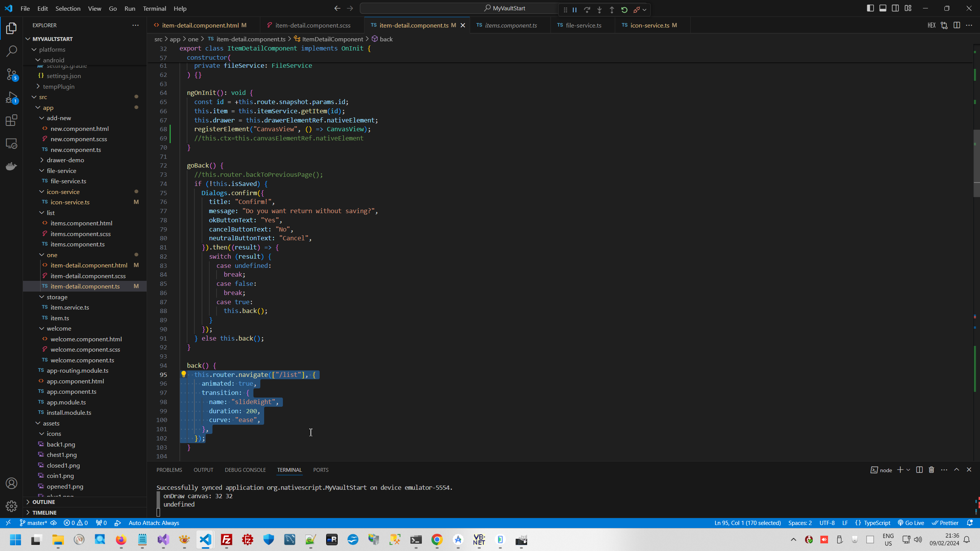Image resolution: width=980 pixels, height=551 pixels.
Task: Expand the OUTLINE section
Action: pyautogui.click(x=44, y=502)
